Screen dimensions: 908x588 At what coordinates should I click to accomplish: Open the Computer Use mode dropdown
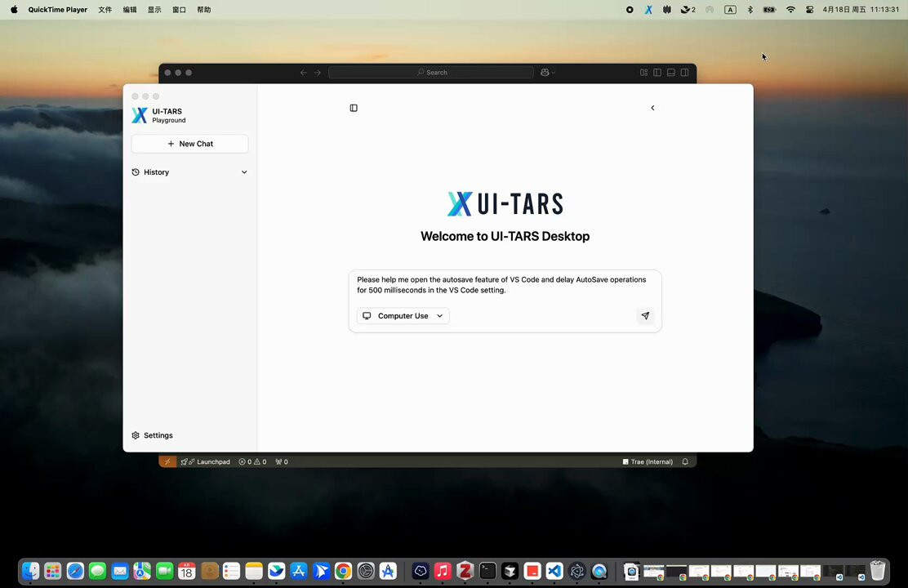coord(403,316)
